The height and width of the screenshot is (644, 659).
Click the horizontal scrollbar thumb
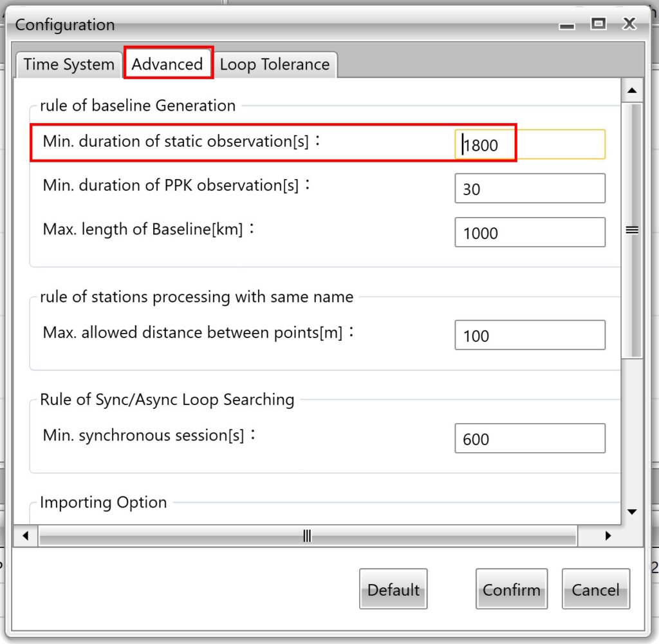[x=308, y=535]
